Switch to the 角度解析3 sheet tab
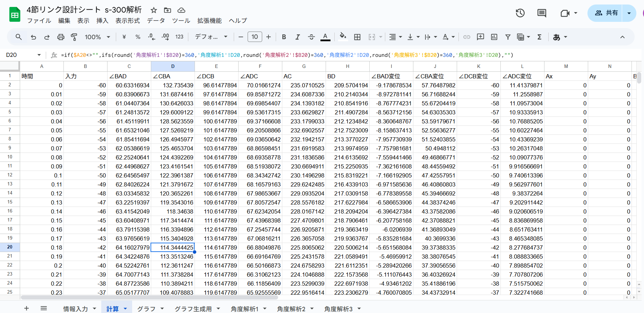The image size is (644, 313). [338, 309]
